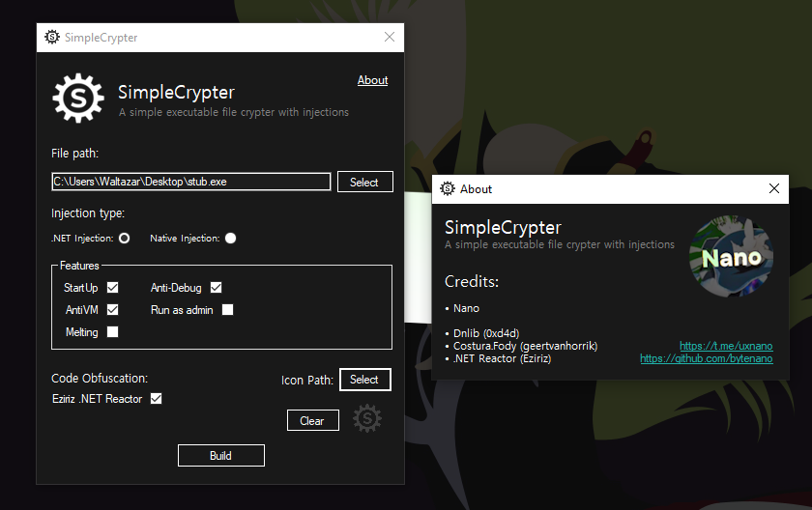Open the t.me/uxnano Telegram link
This screenshot has height=510, width=812.
click(x=726, y=346)
